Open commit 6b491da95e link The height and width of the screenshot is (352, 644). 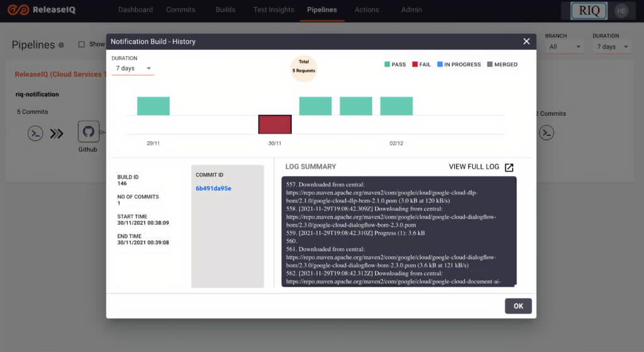tap(214, 188)
